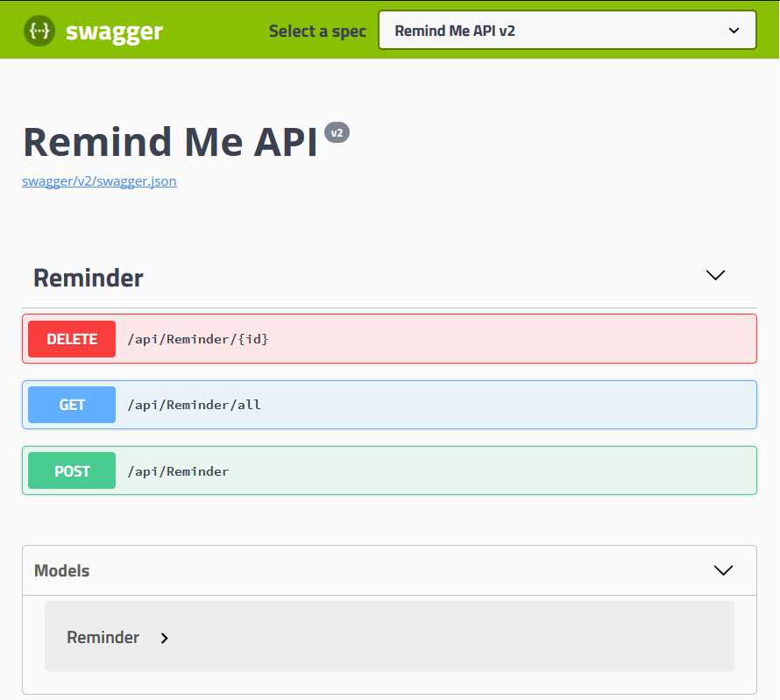Click the DELETE method badge

click(71, 338)
